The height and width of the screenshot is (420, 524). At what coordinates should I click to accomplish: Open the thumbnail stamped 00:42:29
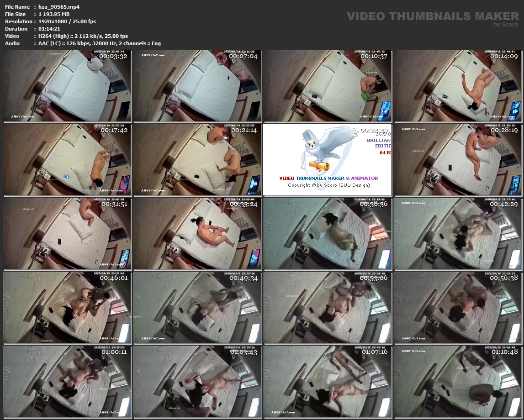click(x=458, y=234)
